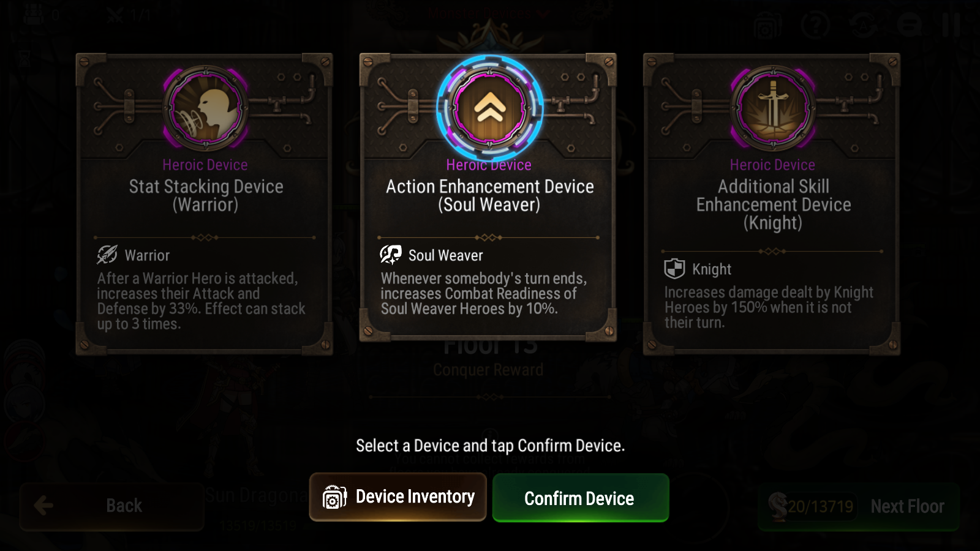Image resolution: width=980 pixels, height=551 pixels.
Task: Confirm the selected device
Action: click(x=580, y=498)
